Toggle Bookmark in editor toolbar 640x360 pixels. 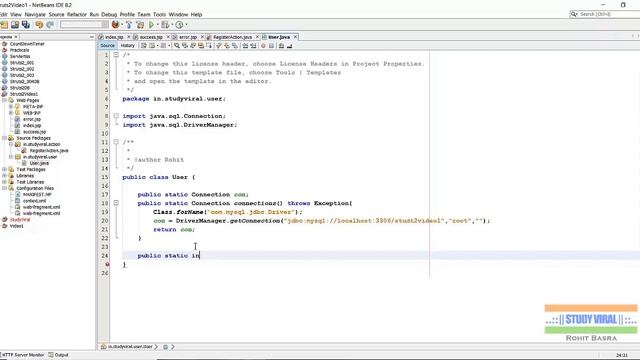[x=235, y=46]
